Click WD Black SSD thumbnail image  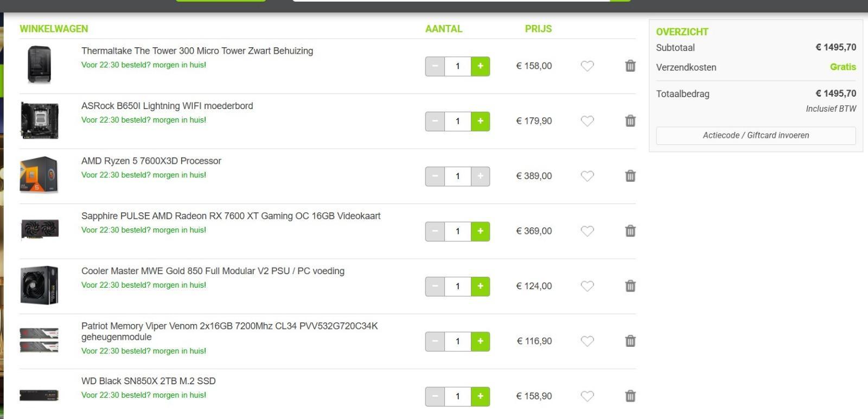[39, 395]
